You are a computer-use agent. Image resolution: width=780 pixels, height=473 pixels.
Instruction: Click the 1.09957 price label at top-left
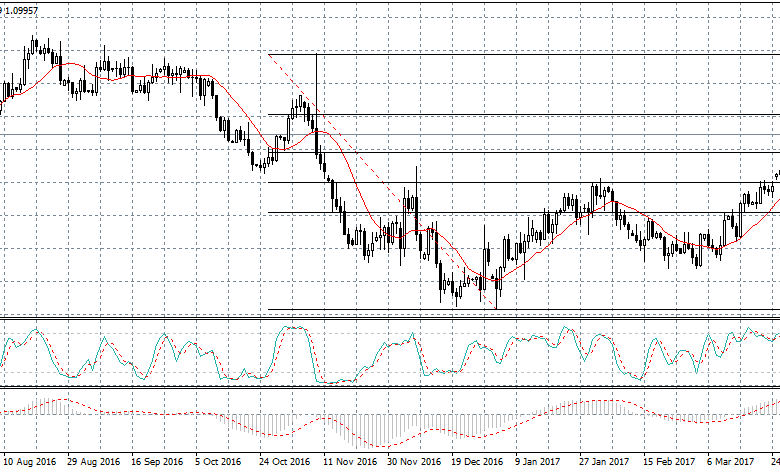tap(22, 9)
